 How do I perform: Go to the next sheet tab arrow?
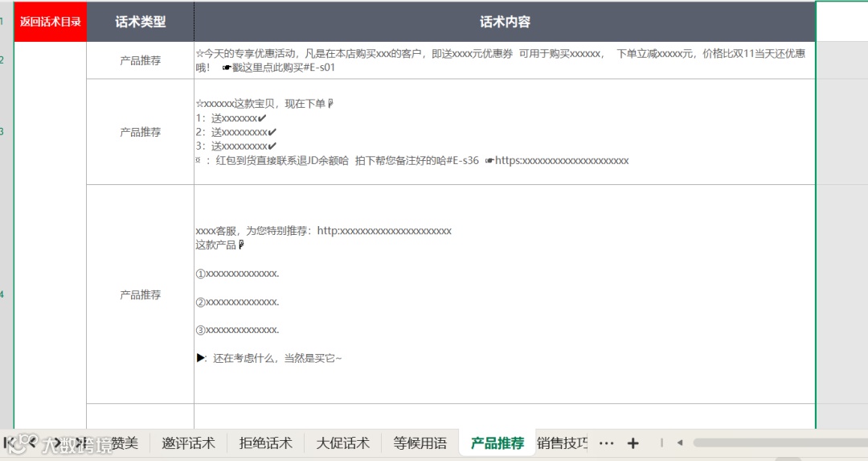(57, 442)
